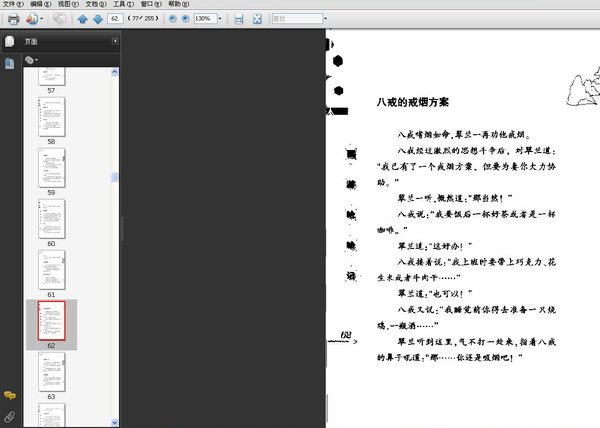
Task: Click the line 翠兰道:也可以!
Action: (435, 294)
